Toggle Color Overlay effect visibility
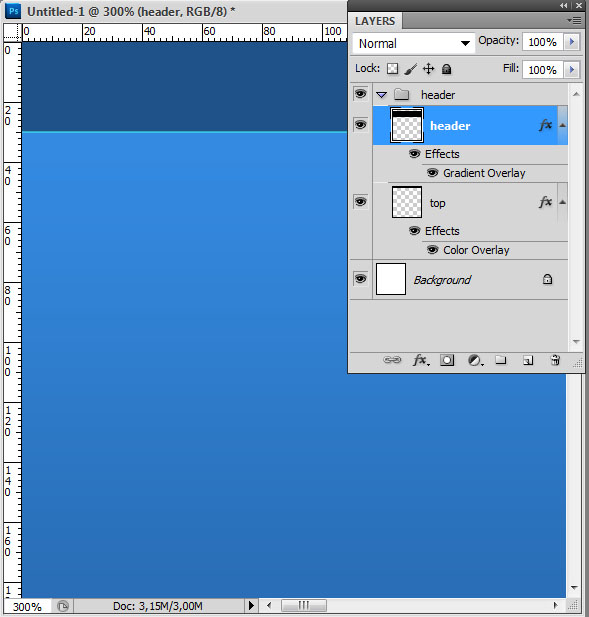The width and height of the screenshot is (589, 617). tap(432, 250)
